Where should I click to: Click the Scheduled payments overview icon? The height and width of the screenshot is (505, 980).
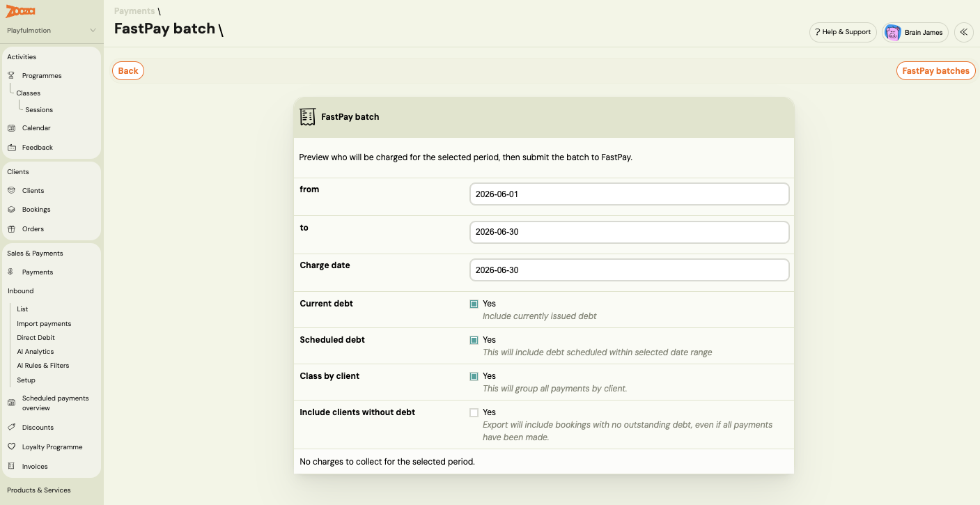[x=11, y=403]
